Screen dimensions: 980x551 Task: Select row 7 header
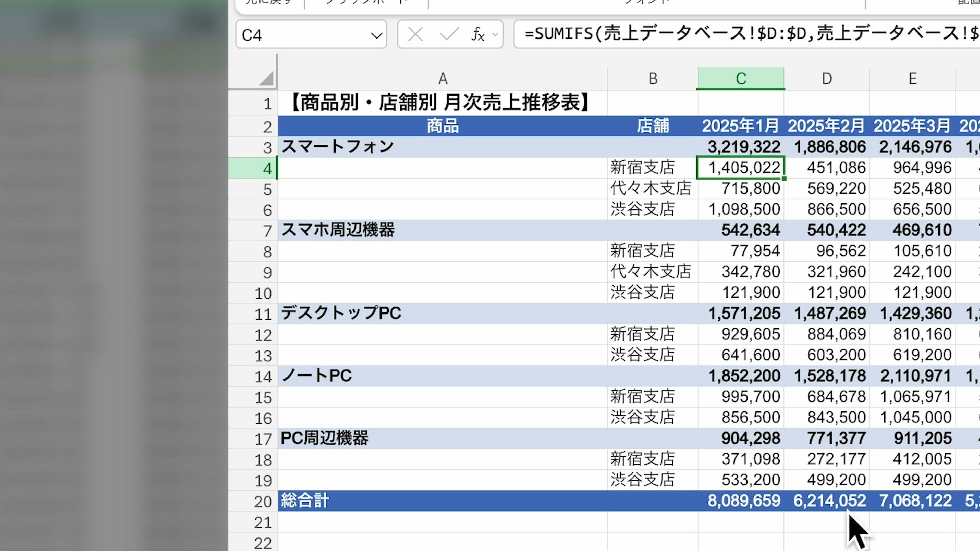pyautogui.click(x=267, y=231)
